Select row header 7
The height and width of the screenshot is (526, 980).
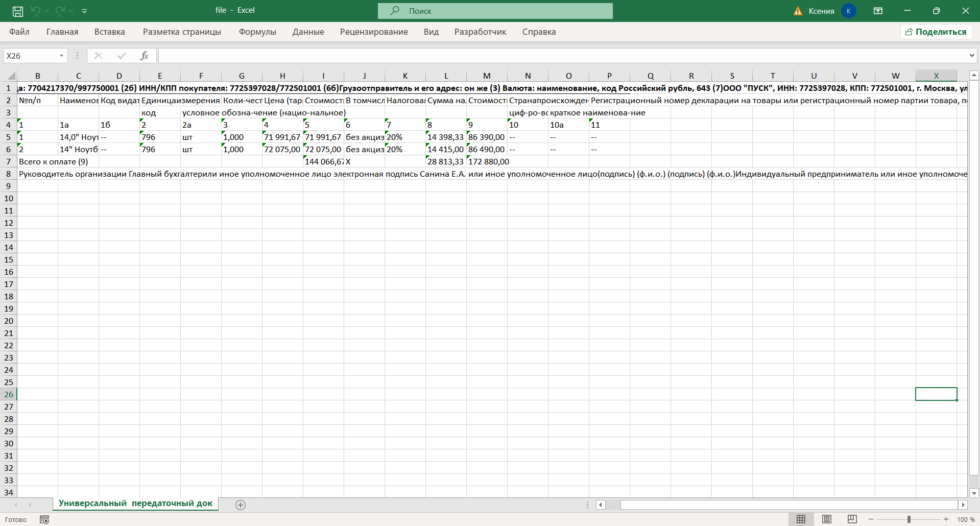click(x=8, y=161)
